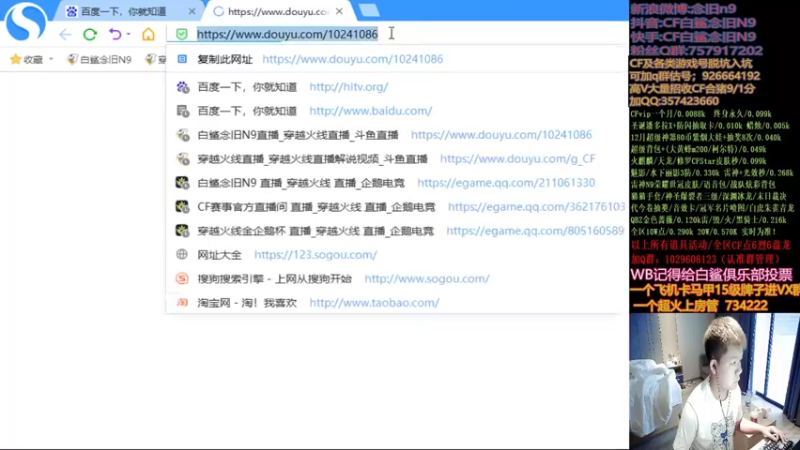Image resolution: width=800 pixels, height=450 pixels.
Task: Click the streamer webcam video thumbnail
Action: (x=714, y=382)
